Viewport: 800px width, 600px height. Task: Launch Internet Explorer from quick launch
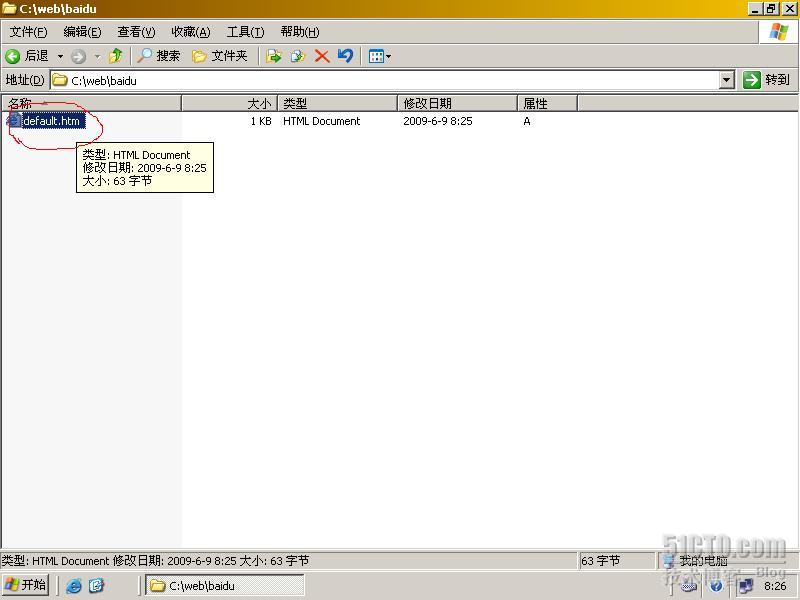74,586
